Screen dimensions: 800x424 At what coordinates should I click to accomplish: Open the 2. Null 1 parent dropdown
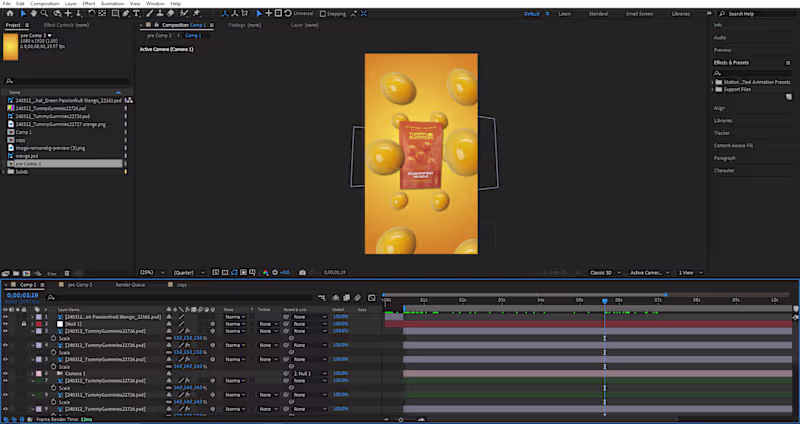(310, 373)
